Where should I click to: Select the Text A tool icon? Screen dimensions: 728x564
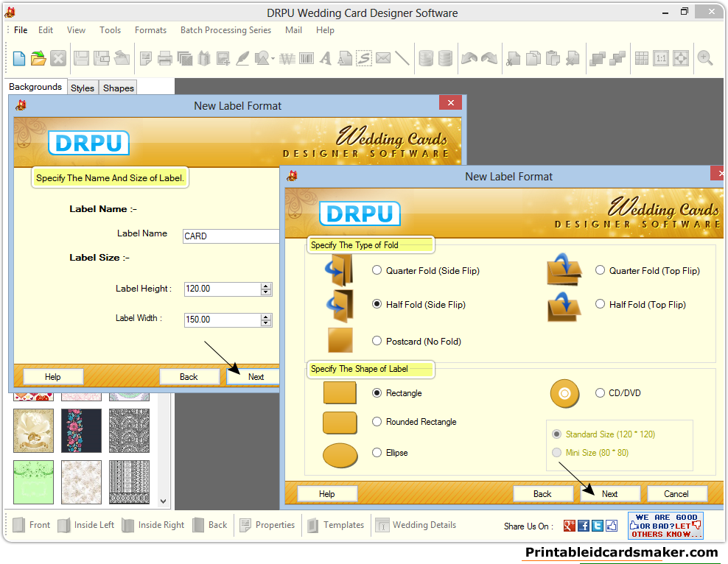click(x=326, y=58)
